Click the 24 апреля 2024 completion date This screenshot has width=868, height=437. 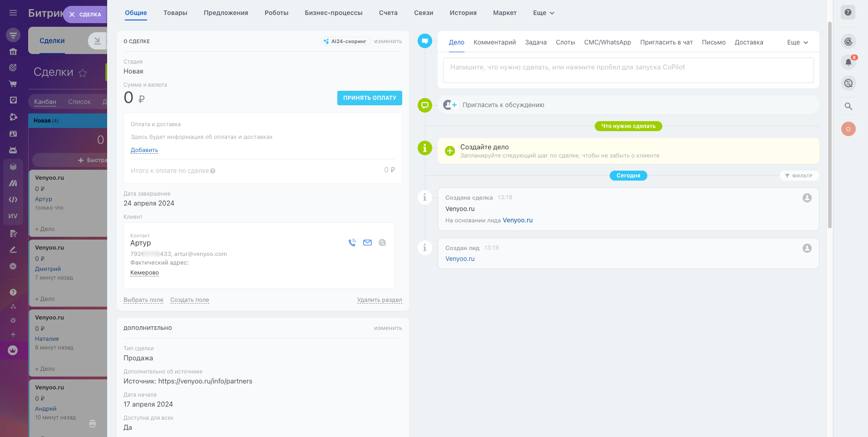[x=149, y=203]
